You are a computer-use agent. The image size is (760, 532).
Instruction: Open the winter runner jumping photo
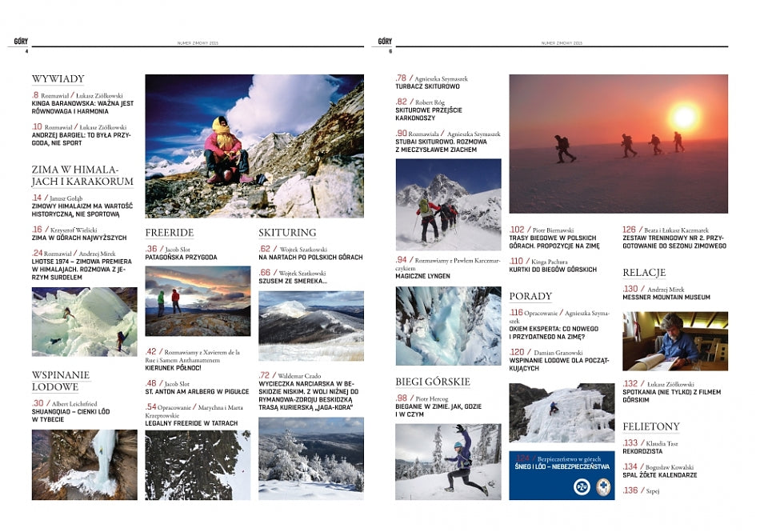click(x=448, y=462)
